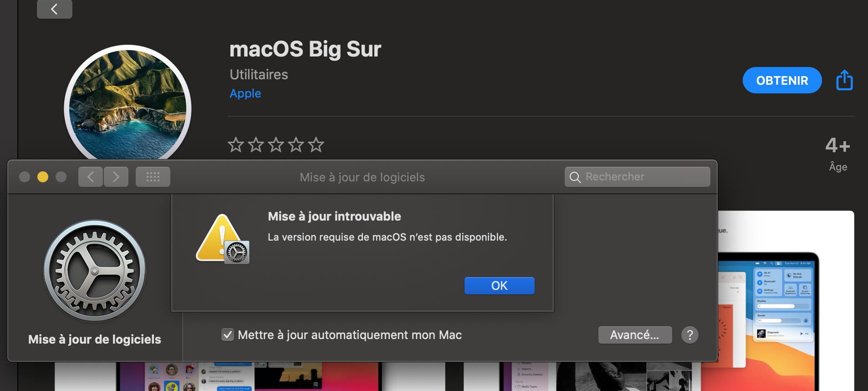Go back in Mise à jour de logiciels

91,177
